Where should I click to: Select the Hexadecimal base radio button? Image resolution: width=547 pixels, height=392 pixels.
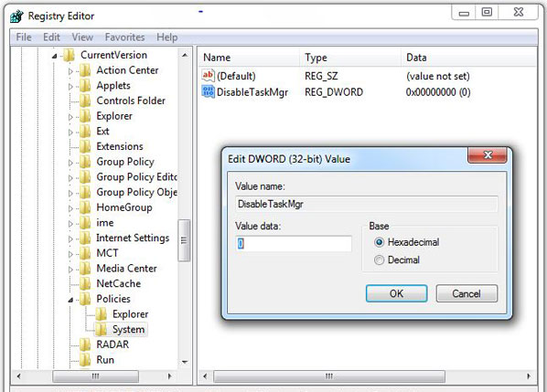(x=379, y=242)
